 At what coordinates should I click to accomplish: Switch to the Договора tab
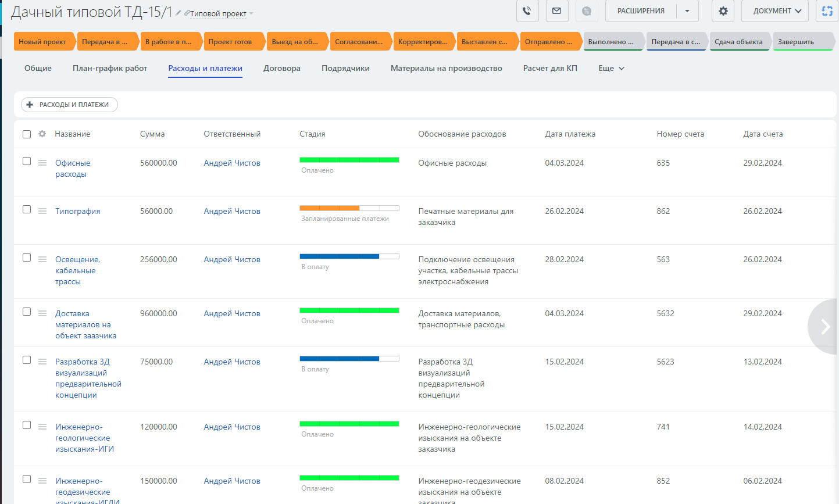pos(281,69)
